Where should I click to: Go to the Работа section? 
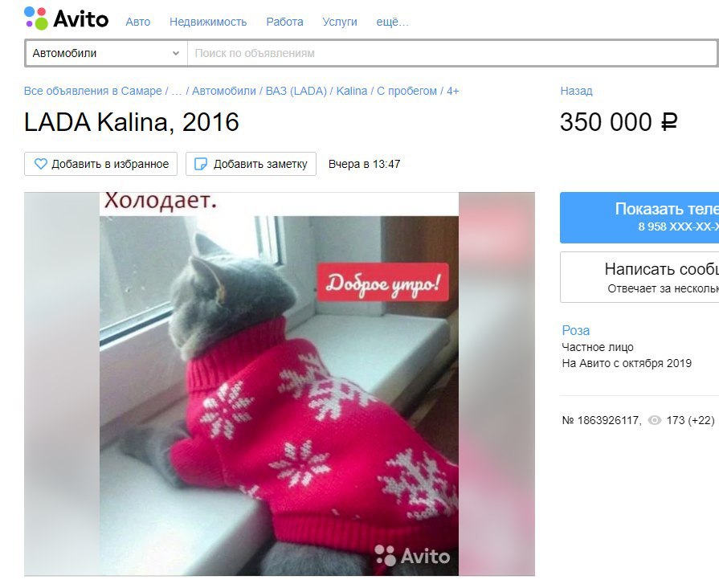click(x=284, y=22)
